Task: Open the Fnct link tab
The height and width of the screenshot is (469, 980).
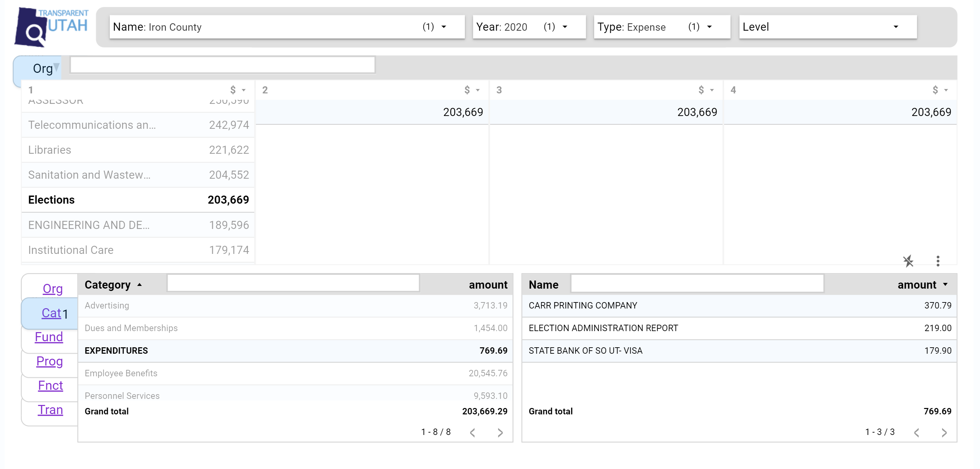Action: click(x=50, y=385)
